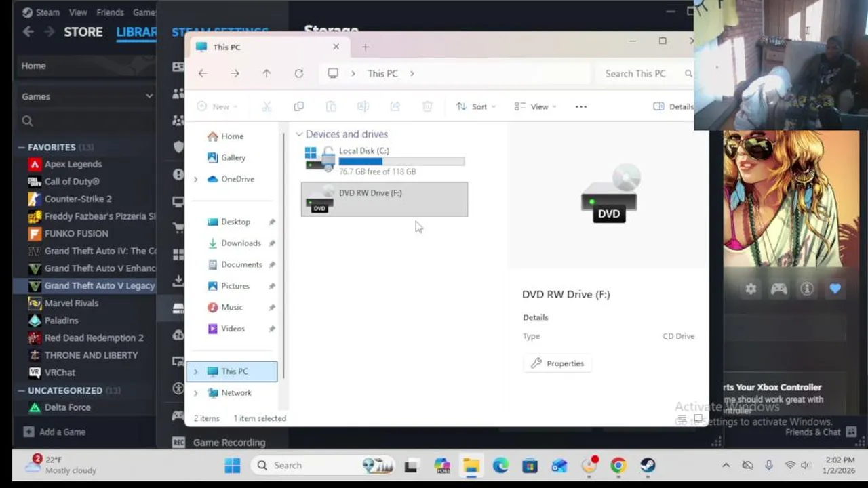The height and width of the screenshot is (488, 868).
Task: Open Music quick access folder
Action: click(231, 307)
